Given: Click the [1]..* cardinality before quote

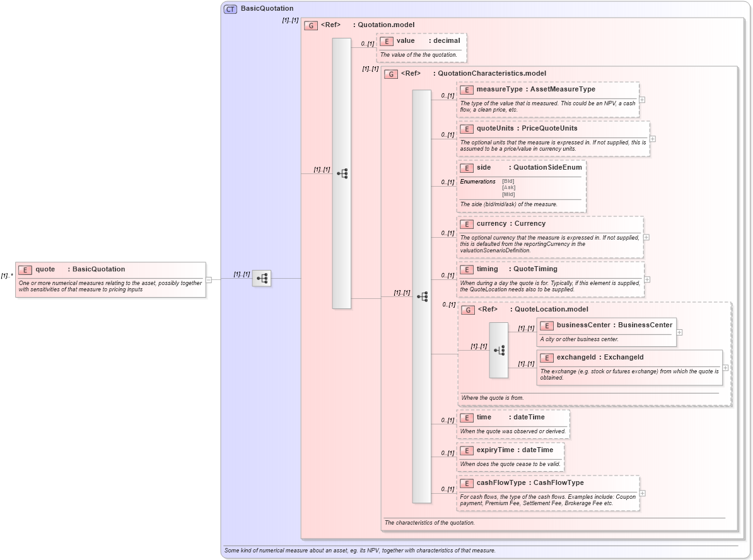Looking at the screenshot, I should tap(7, 276).
